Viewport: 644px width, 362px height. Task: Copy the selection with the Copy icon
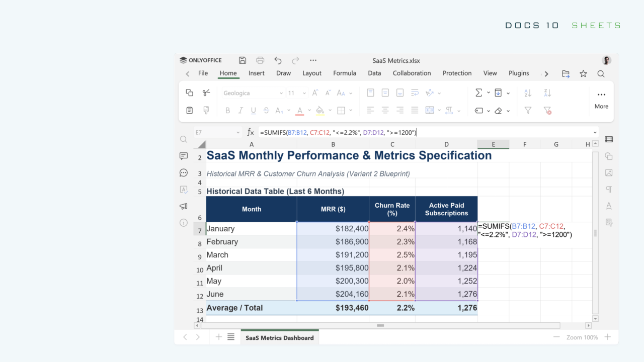[190, 93]
